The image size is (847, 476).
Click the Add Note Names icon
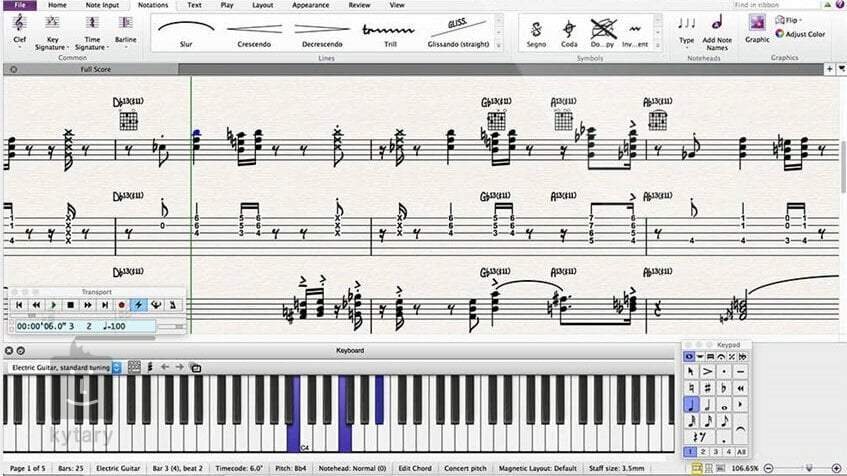tap(717, 30)
